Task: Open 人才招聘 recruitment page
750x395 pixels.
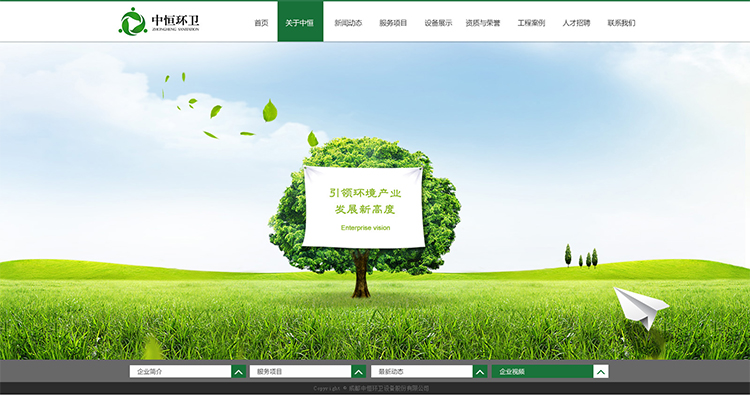Action: pyautogui.click(x=576, y=23)
